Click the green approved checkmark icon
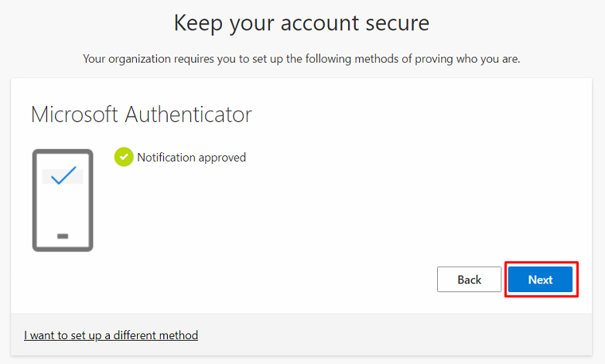 pos(124,158)
